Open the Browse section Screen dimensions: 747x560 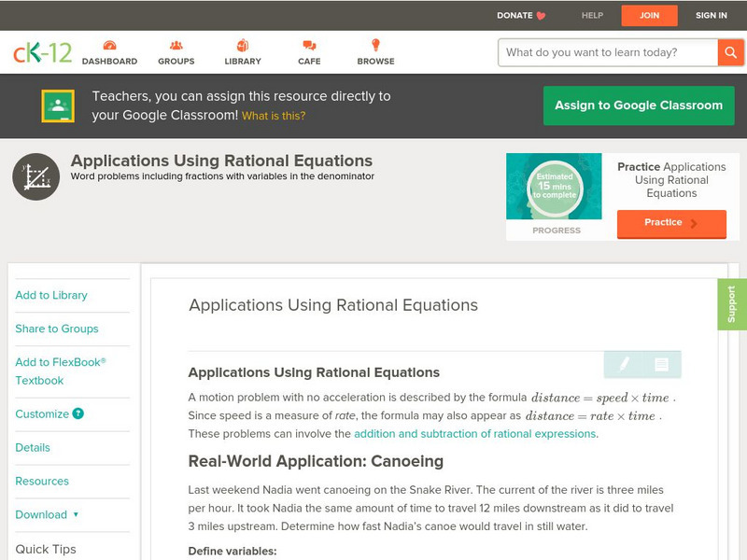(374, 53)
